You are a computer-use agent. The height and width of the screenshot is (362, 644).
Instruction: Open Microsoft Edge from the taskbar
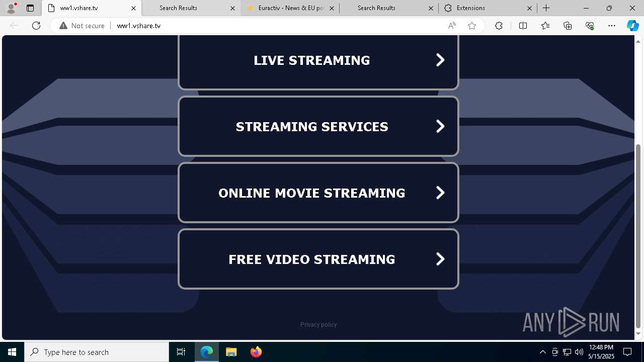[x=207, y=352]
